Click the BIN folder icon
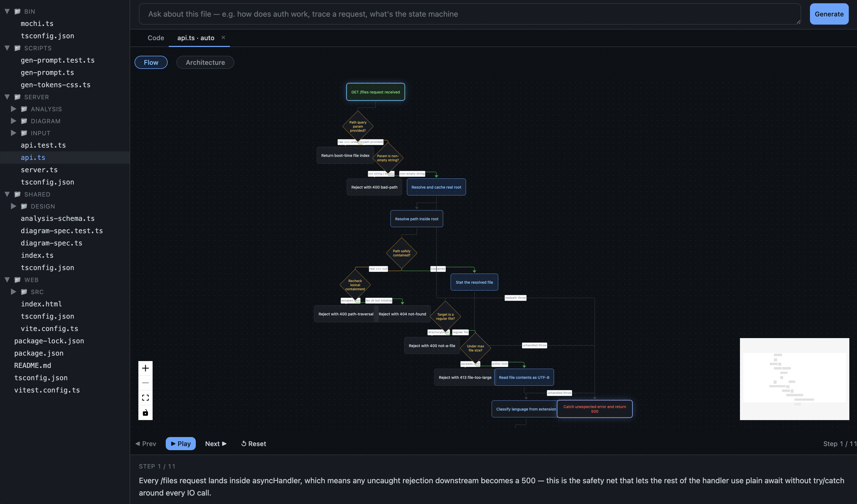Viewport: 857px width, 504px height. point(17,11)
